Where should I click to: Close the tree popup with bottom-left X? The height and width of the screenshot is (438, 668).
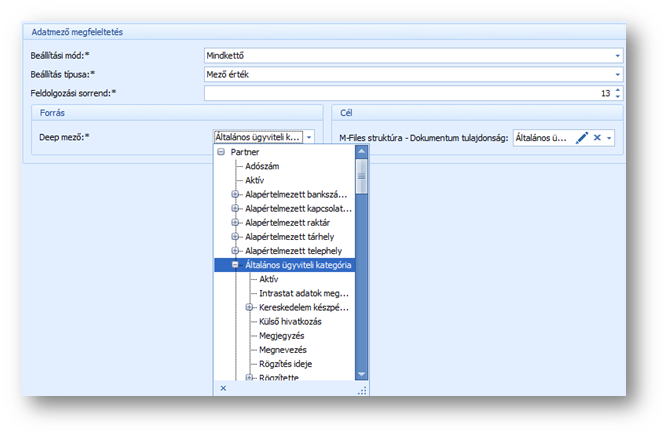click(223, 387)
